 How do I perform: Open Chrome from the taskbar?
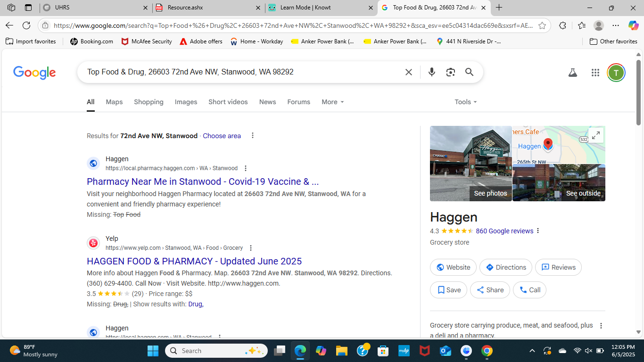tap(487, 351)
